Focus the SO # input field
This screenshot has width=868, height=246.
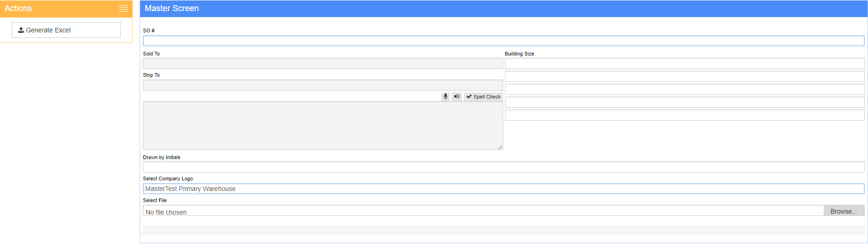[x=504, y=41]
